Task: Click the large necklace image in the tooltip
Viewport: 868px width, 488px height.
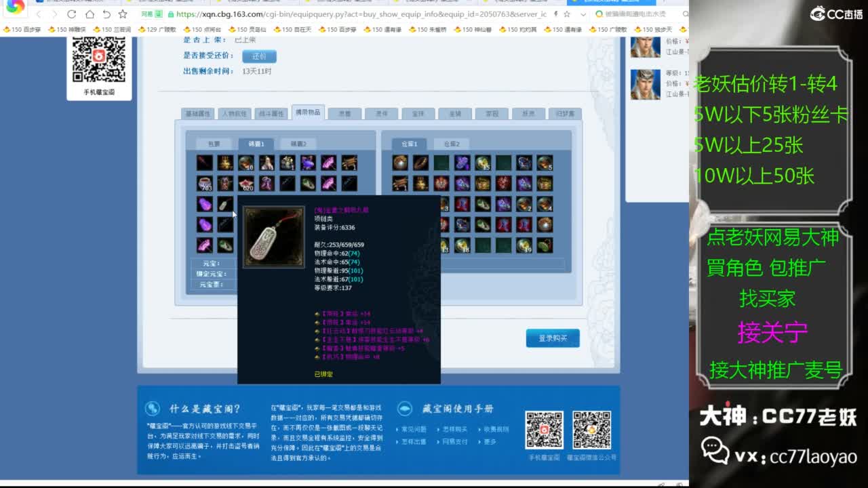Action: [273, 237]
